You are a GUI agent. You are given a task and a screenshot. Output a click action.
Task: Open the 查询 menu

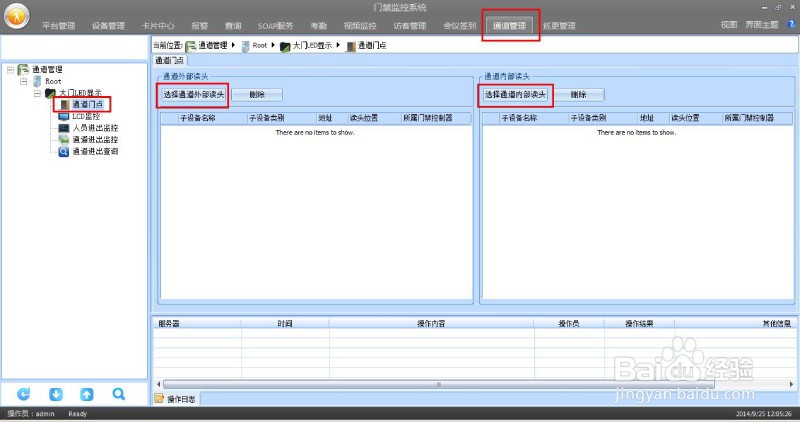click(233, 26)
